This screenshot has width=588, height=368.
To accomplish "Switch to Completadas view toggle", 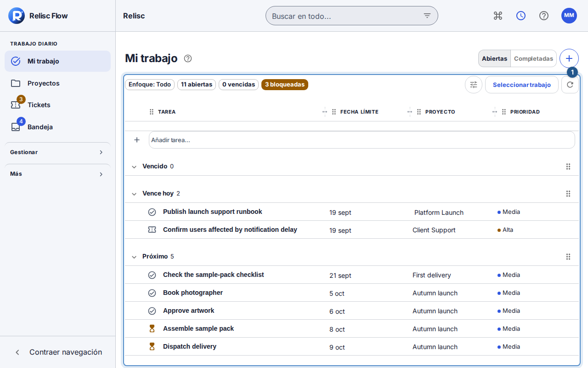I will click(x=533, y=58).
